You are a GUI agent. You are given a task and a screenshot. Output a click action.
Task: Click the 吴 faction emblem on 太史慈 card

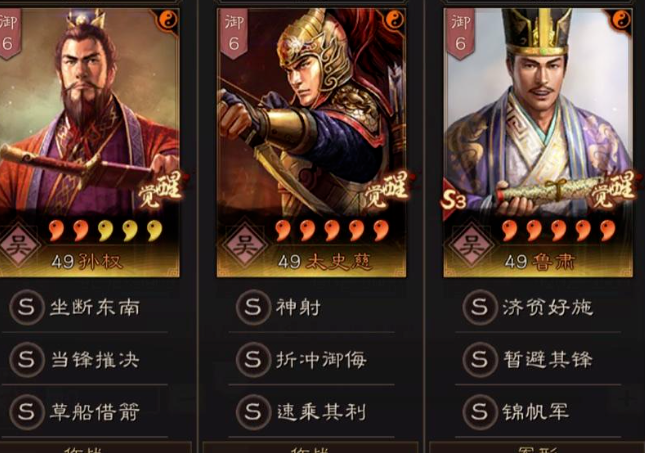click(245, 246)
